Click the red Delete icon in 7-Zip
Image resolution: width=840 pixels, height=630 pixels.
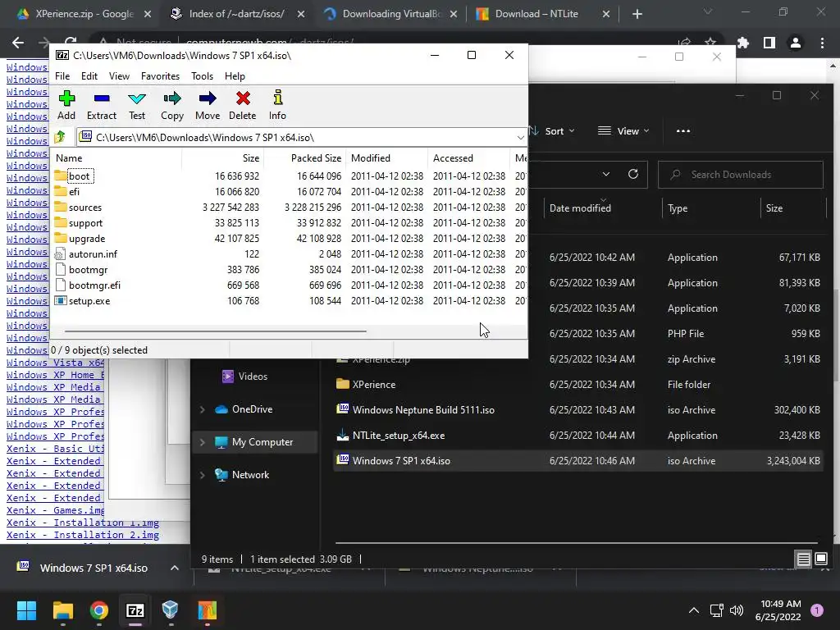coord(243,106)
